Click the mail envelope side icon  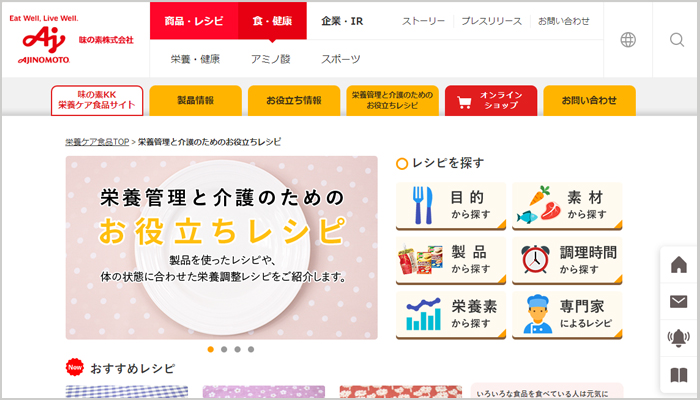click(x=679, y=302)
